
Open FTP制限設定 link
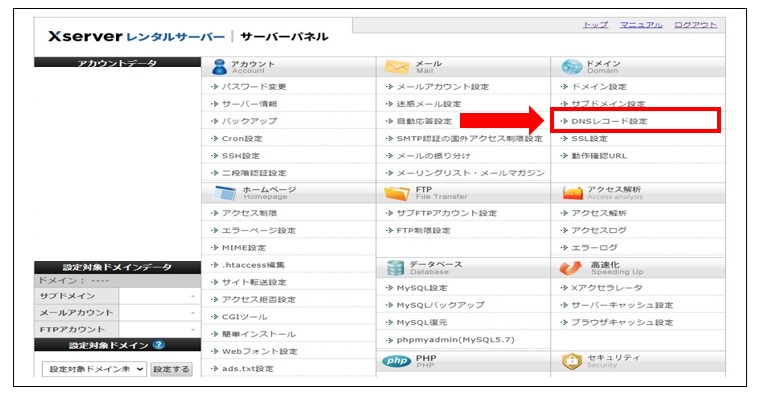[x=423, y=231]
